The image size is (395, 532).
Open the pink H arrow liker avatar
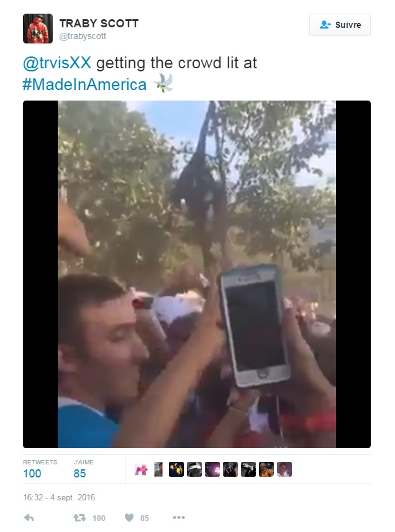(x=141, y=469)
